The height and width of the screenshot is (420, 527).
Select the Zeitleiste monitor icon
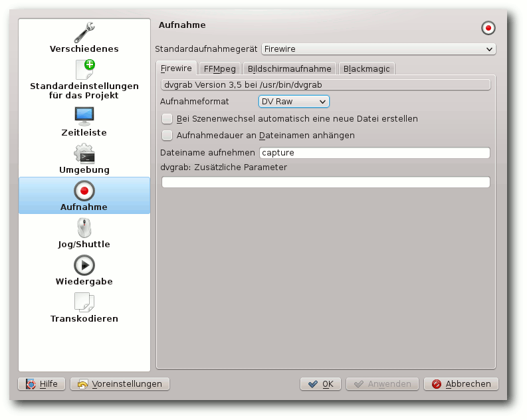(84, 116)
